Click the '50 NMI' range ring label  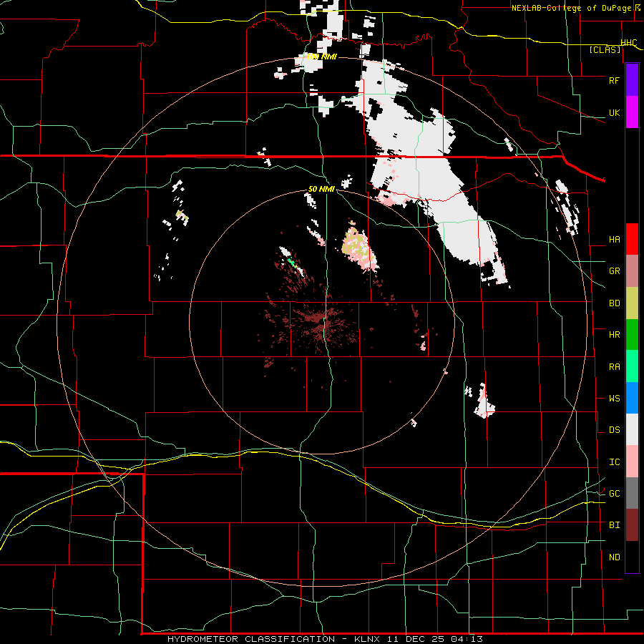click(321, 189)
